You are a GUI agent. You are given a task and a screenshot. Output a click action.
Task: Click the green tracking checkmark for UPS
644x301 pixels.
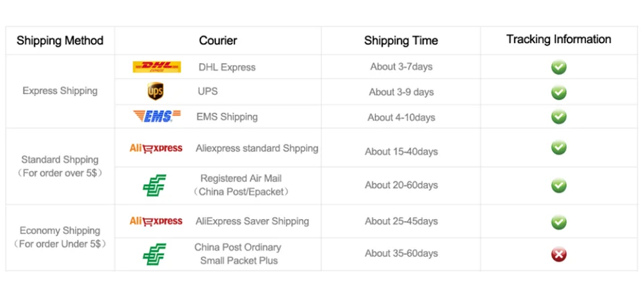click(x=559, y=92)
